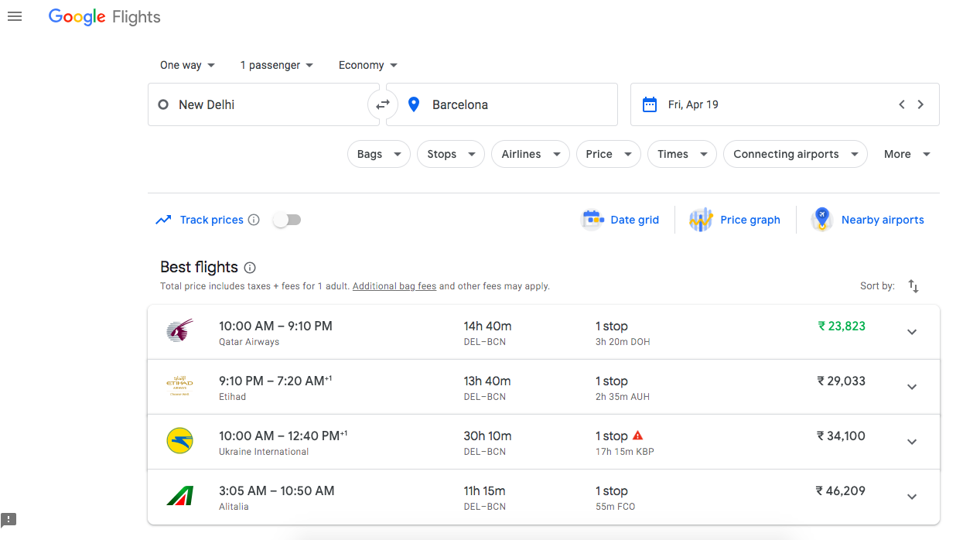
Task: Open the Times filter dropdown
Action: click(682, 154)
